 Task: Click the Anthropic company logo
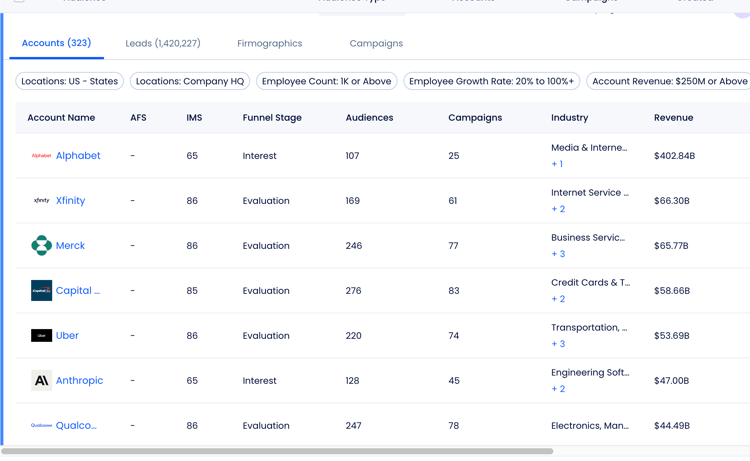[42, 380]
